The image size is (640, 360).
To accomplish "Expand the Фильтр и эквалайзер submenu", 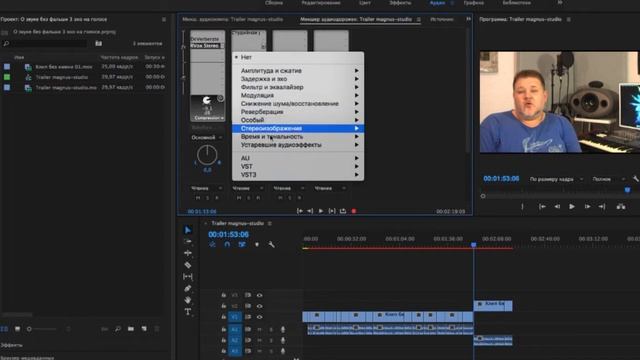I will tap(298, 87).
